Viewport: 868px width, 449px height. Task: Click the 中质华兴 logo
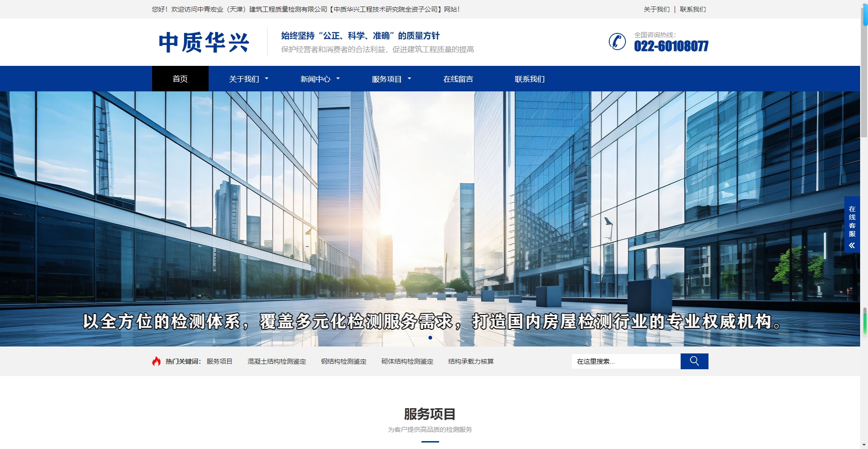point(204,43)
